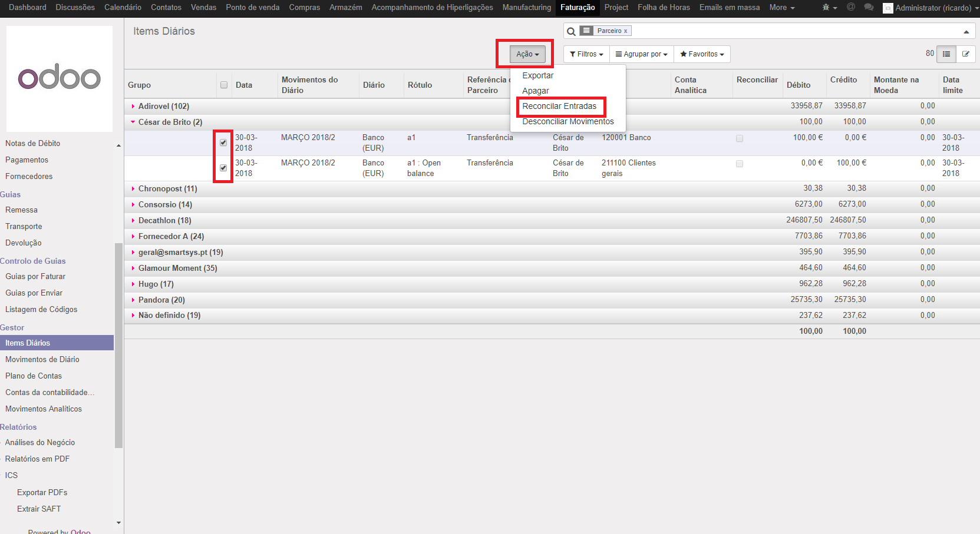The width and height of the screenshot is (980, 534).
Task: Remove the Parceiro filter tag
Action: coord(625,31)
